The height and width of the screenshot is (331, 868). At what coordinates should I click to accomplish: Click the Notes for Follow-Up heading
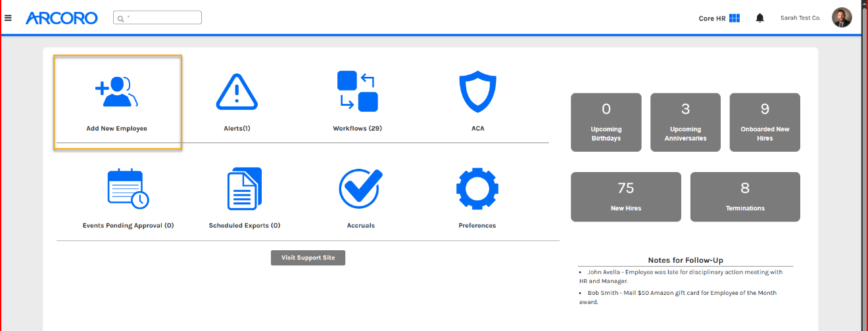point(686,260)
